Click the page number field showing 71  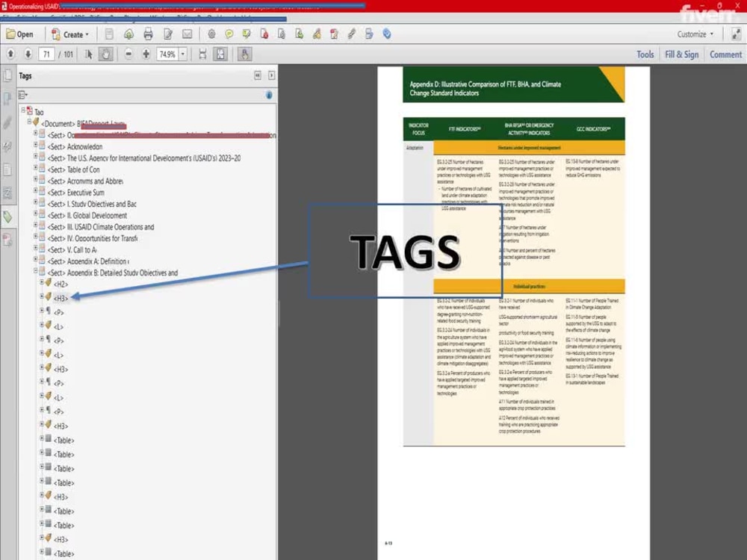(x=46, y=55)
